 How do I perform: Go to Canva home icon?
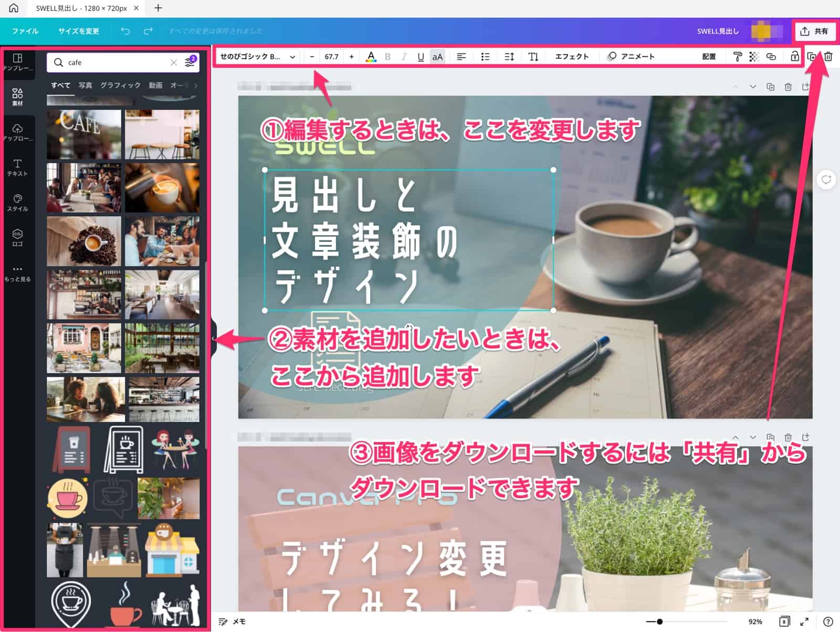click(14, 8)
